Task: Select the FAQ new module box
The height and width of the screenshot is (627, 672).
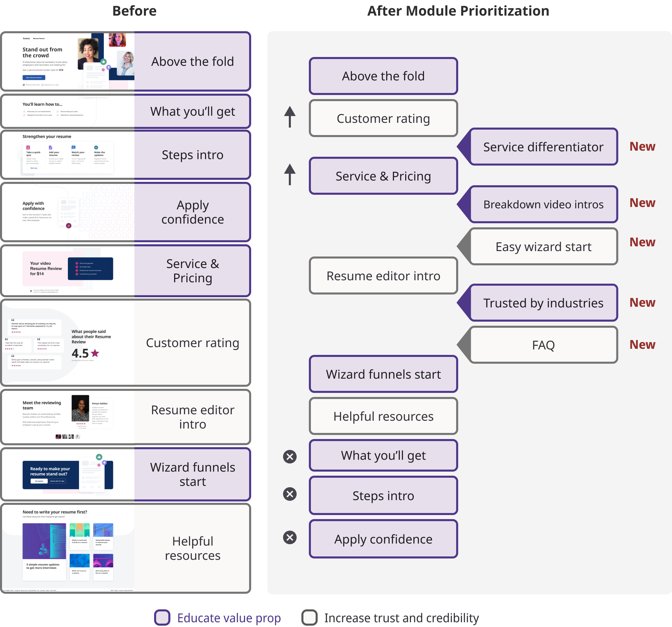Action: pos(543,345)
